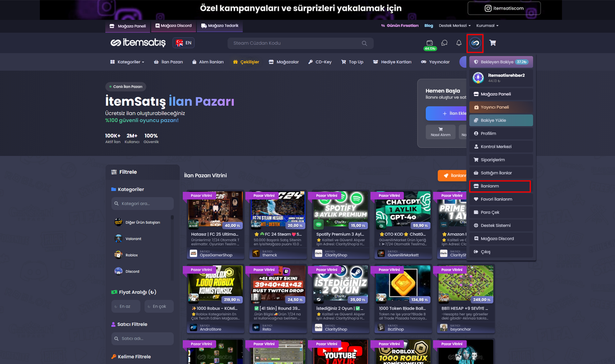Viewport: 615px width, 364px height.
Task: Click the İlan Ekle button
Action: pyautogui.click(x=447, y=113)
